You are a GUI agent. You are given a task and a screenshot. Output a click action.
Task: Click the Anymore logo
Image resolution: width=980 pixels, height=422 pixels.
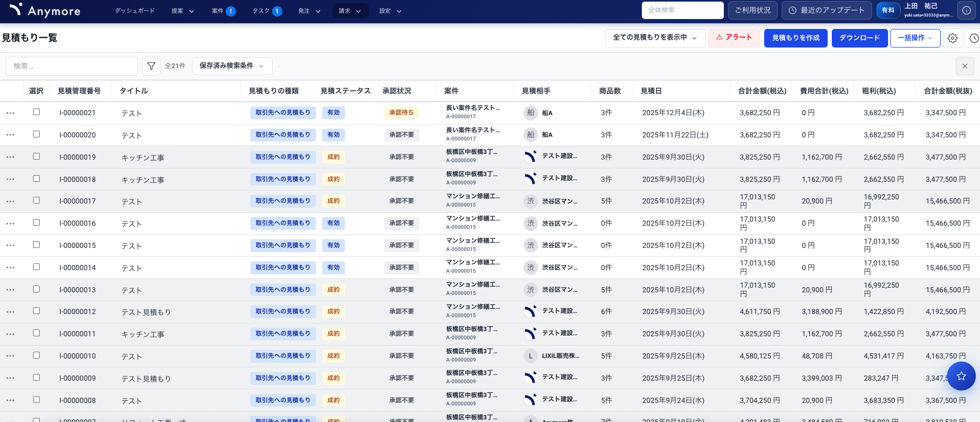coord(45,10)
